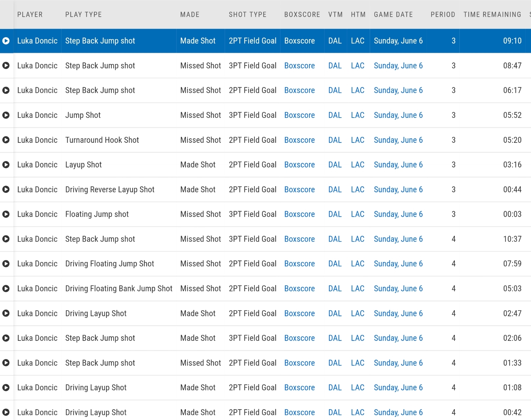This screenshot has width=531, height=420.
Task: Play the Driving Reverse Layup Shot clip
Action: (6, 189)
